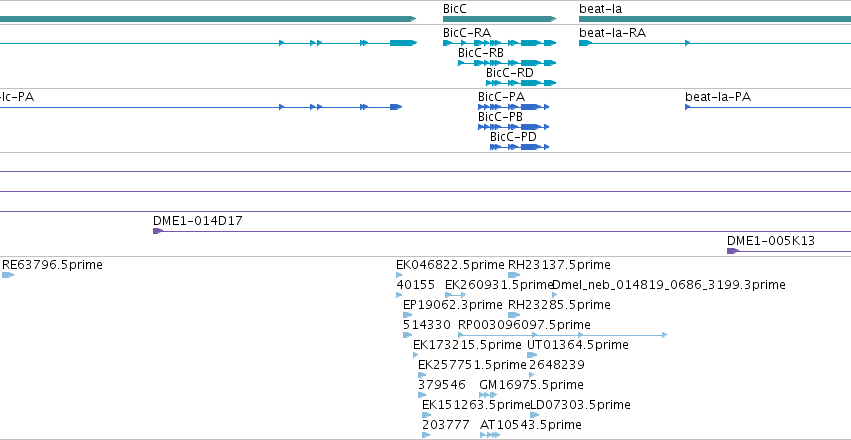Screen dimensions: 851x440
Task: Select the 514330 EST label
Action: coord(427,325)
